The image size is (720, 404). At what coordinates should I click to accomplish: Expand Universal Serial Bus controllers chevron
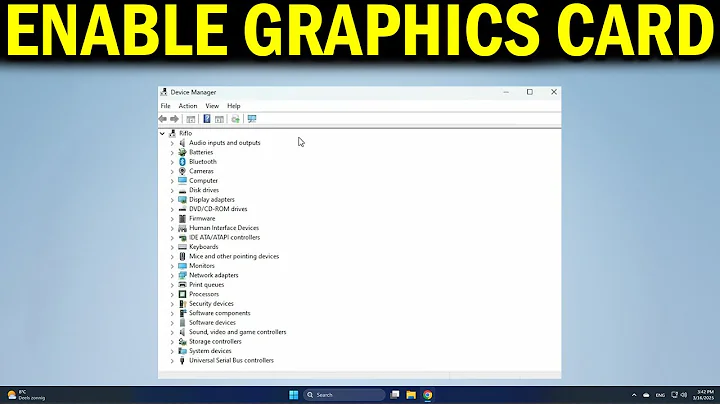(x=172, y=361)
